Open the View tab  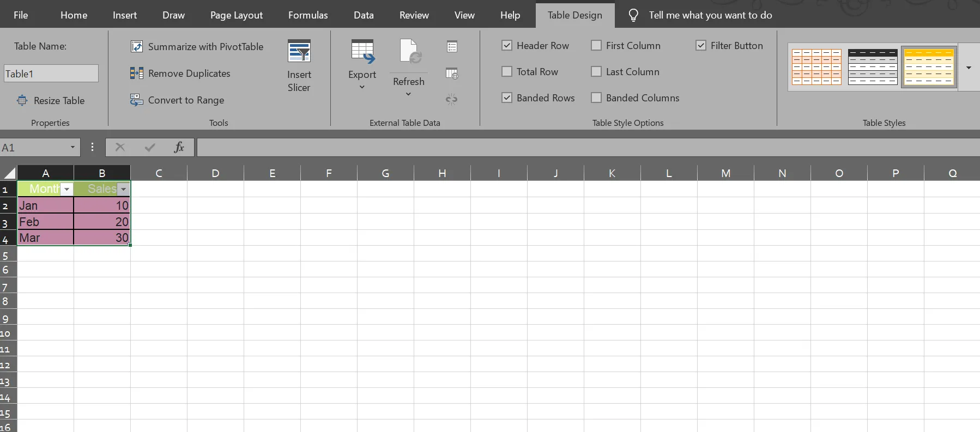(464, 15)
